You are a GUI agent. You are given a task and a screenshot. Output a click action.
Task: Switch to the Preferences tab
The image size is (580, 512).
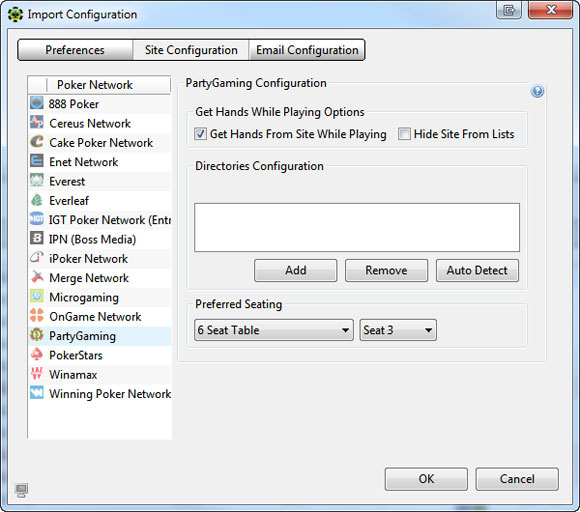point(75,50)
